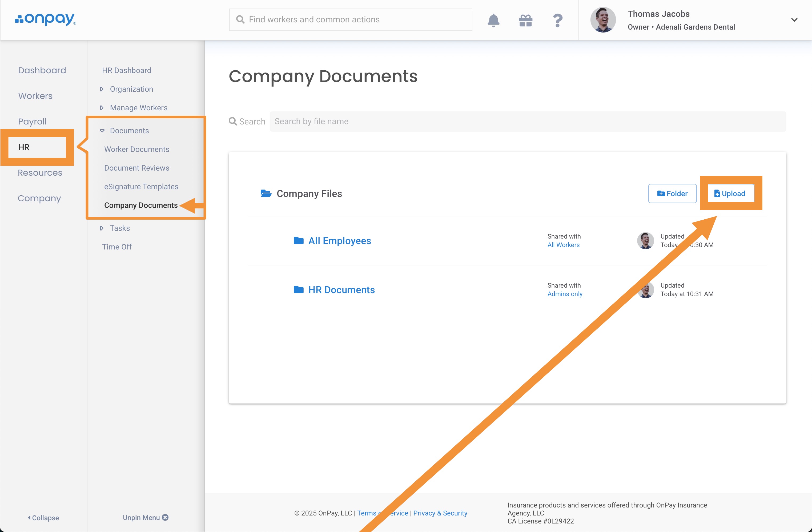Expand the Manage Workers section
The width and height of the screenshot is (812, 532).
pos(102,107)
